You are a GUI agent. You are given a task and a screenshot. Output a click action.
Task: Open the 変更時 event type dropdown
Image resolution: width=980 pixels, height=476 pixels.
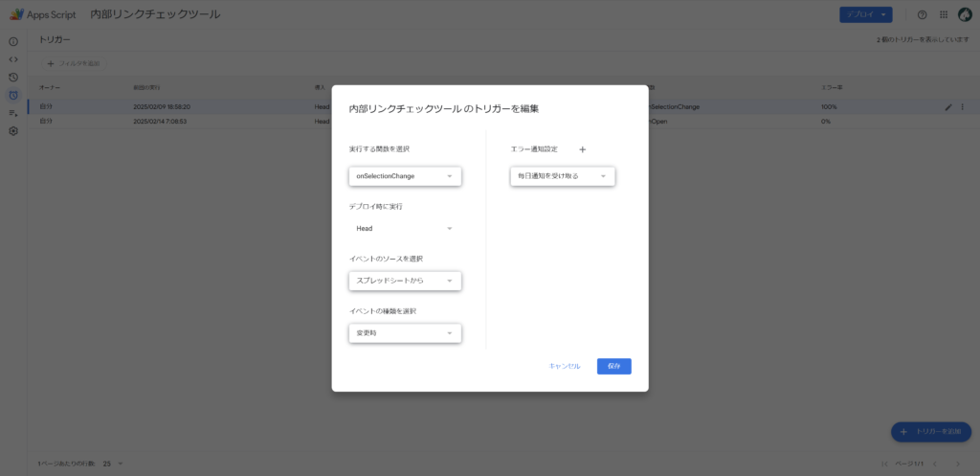click(405, 333)
